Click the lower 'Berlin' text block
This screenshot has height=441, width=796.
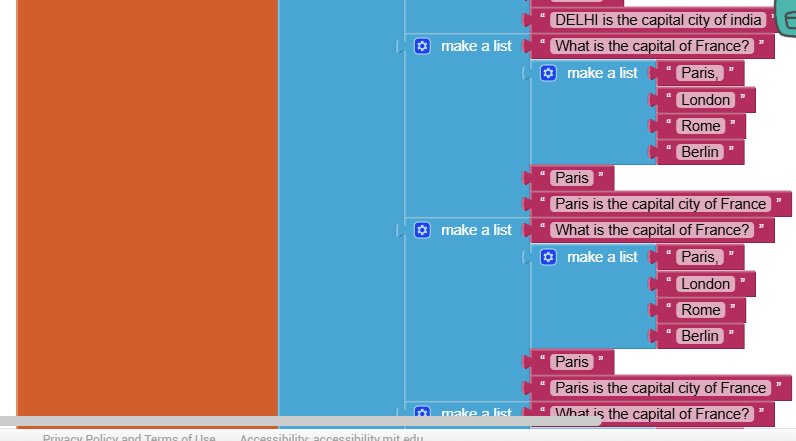pos(700,336)
